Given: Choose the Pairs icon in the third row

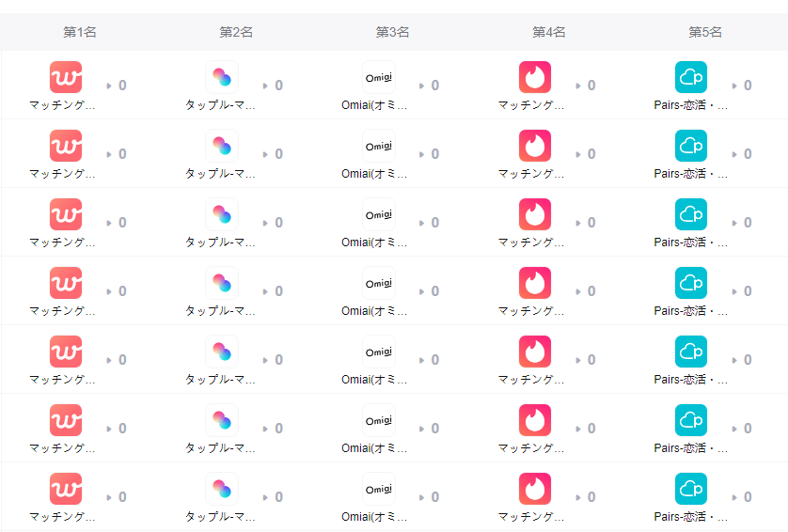Looking at the screenshot, I should [x=691, y=214].
